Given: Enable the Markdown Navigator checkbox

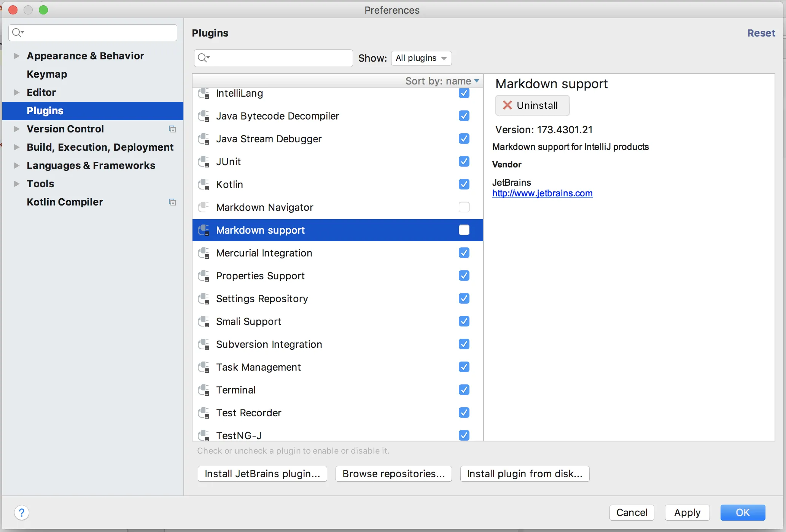Looking at the screenshot, I should tap(464, 207).
